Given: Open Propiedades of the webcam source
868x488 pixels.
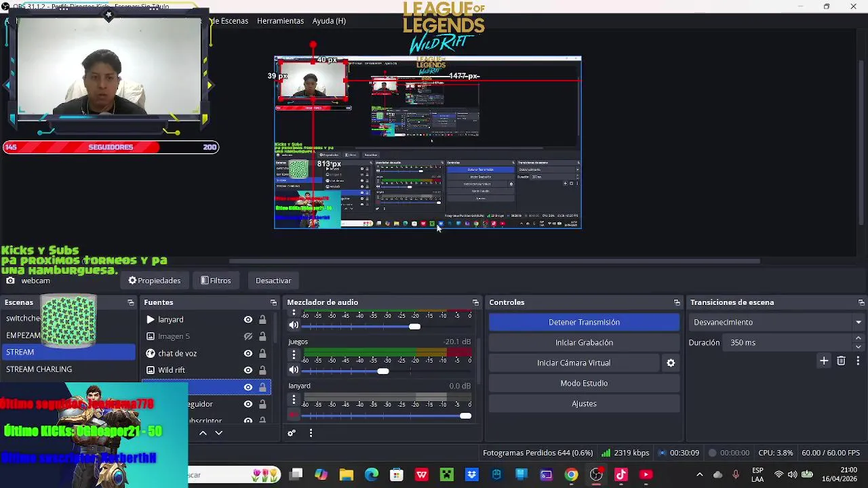Looking at the screenshot, I should (x=155, y=281).
